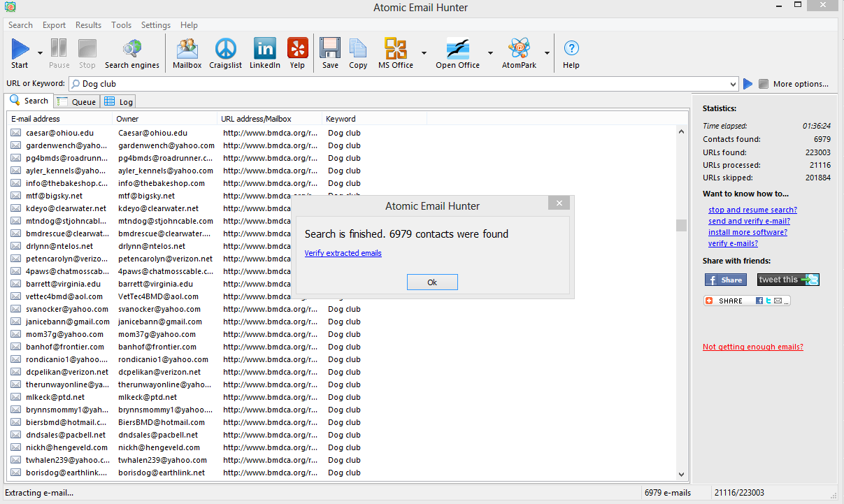The image size is (844, 504).
Task: Close the search finished dialog
Action: [559, 203]
